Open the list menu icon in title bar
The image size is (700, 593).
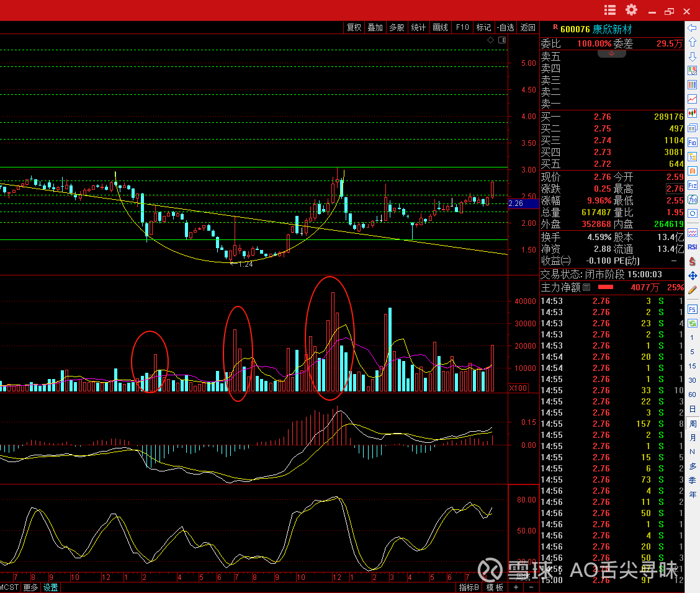point(610,11)
